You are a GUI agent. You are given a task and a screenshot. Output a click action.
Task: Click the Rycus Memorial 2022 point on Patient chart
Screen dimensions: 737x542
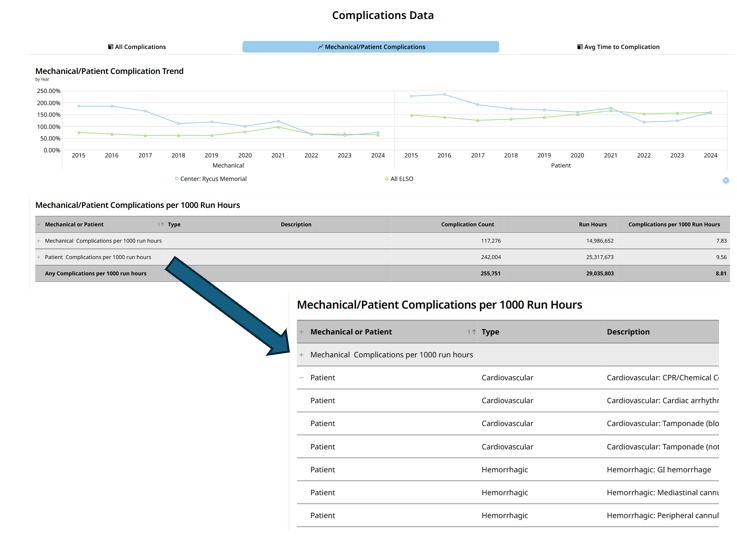tap(644, 122)
